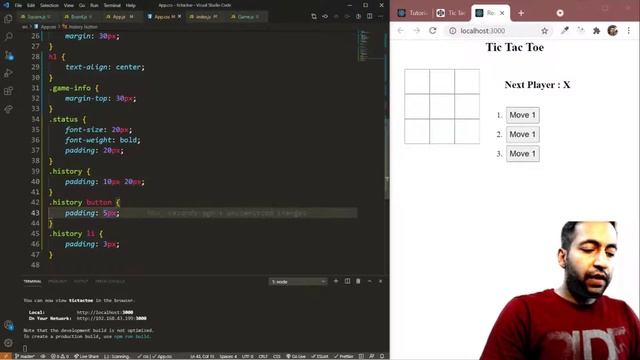Click the Move 1 button in list item 1
This screenshot has height=360, width=640.
point(522,115)
